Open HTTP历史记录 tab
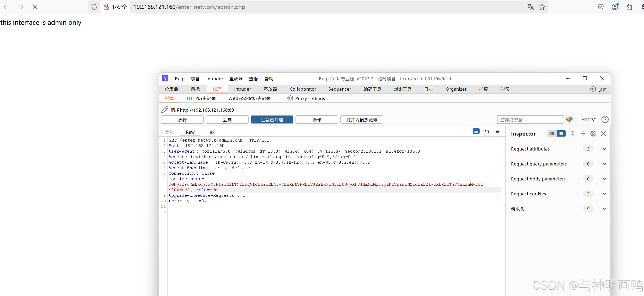Viewport: 644px width, 296px height. [x=201, y=98]
